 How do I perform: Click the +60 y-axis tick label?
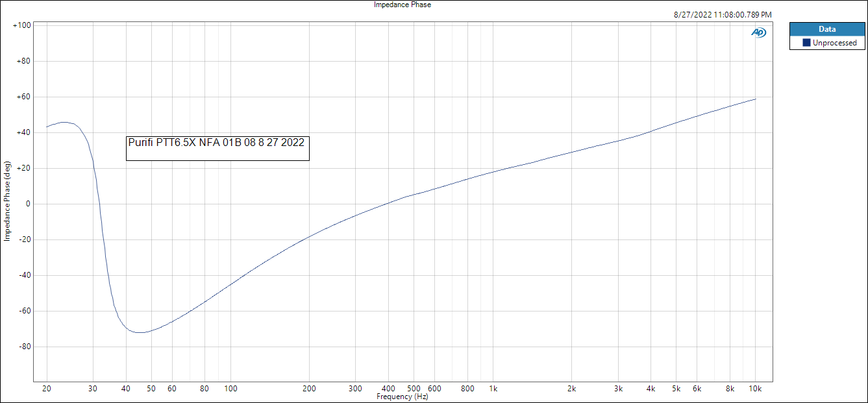[x=24, y=97]
